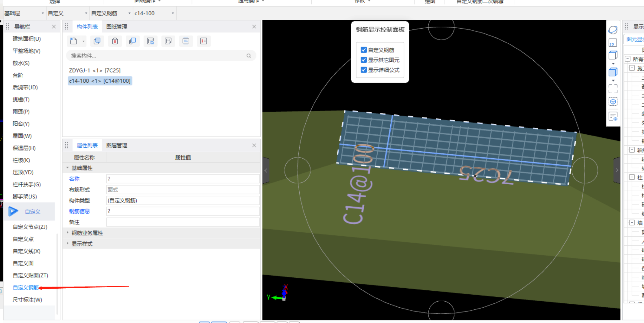Switch to the 图纸管理 tab
Viewport: 644px width, 323px height.
pyautogui.click(x=117, y=27)
